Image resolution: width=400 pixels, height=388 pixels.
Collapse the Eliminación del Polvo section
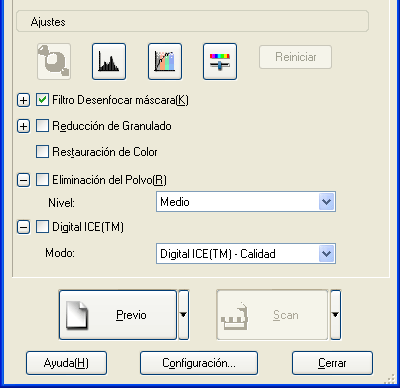click(23, 180)
